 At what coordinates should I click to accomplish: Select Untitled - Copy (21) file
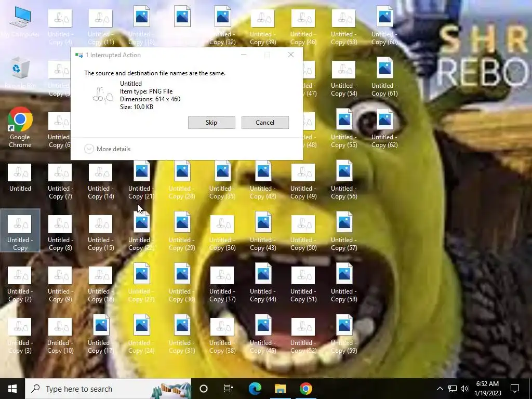click(141, 180)
